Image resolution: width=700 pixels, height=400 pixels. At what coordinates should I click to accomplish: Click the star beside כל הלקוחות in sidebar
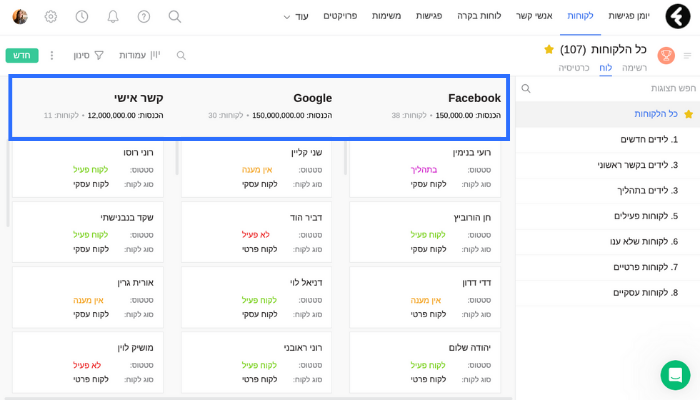(x=688, y=114)
